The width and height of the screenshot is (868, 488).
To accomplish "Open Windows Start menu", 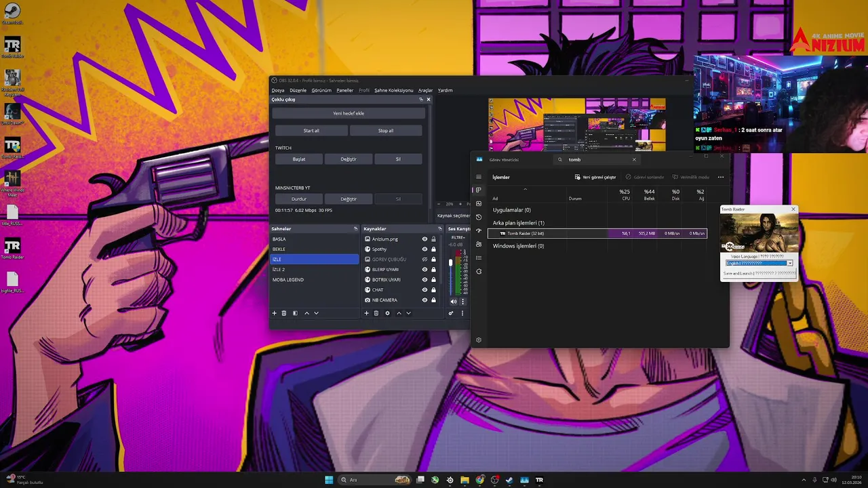I will (x=329, y=480).
